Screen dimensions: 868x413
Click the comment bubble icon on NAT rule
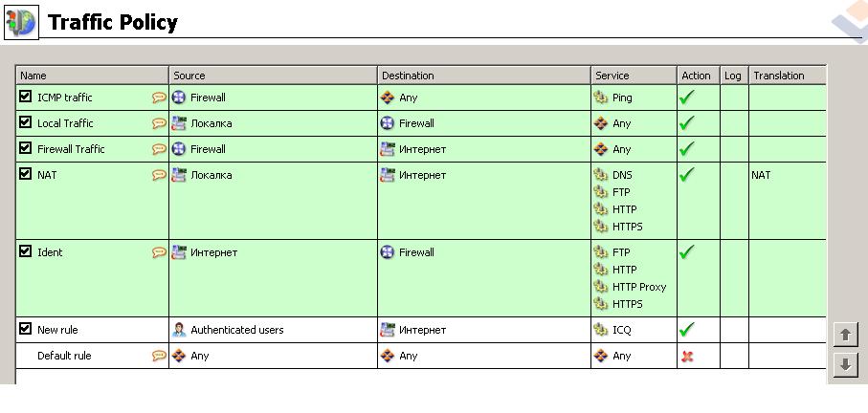coord(159,175)
